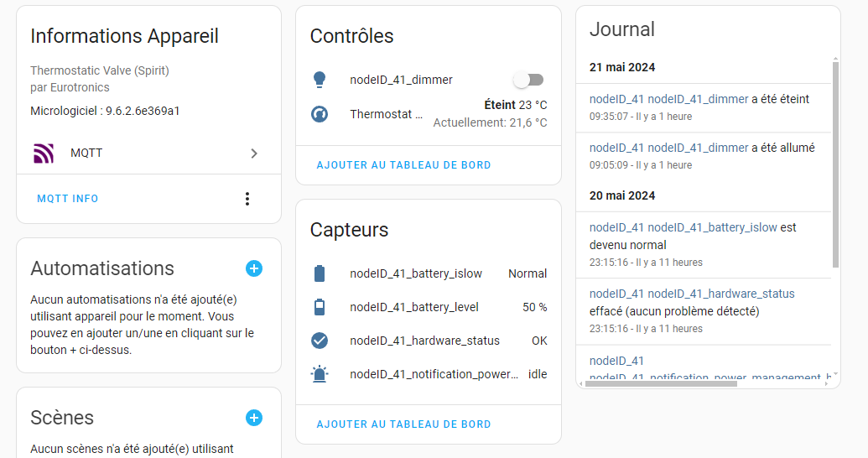The height and width of the screenshot is (458, 868).
Task: Expand the MQTT integration chevron
Action: click(x=254, y=154)
